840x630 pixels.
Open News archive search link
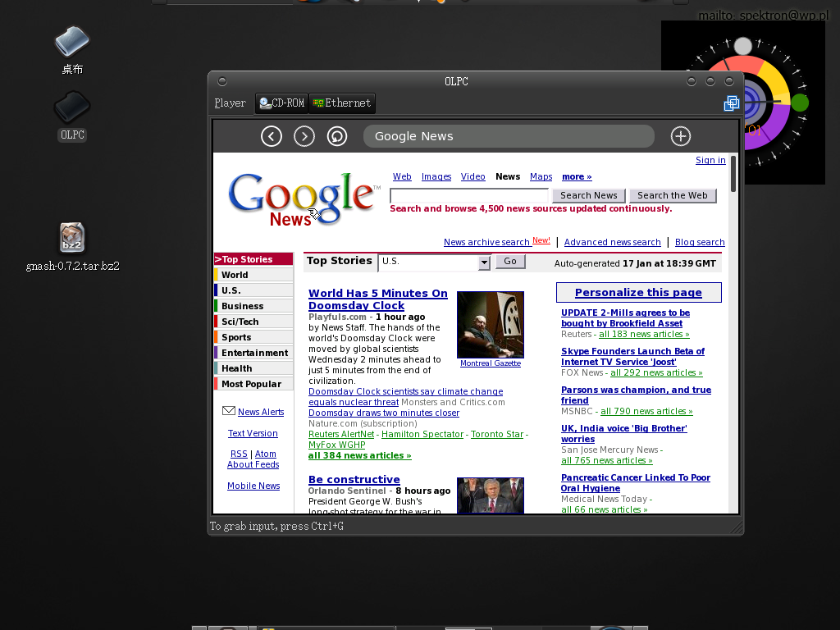(x=486, y=242)
